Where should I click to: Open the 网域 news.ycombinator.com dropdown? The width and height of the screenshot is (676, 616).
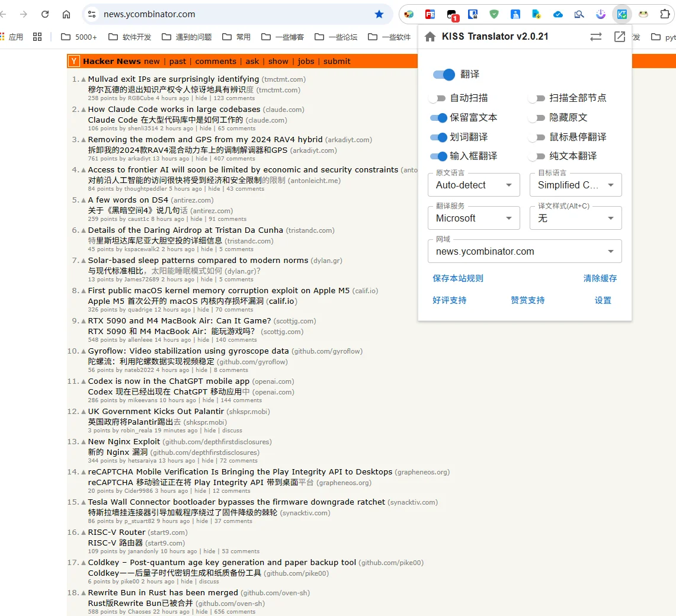point(525,251)
